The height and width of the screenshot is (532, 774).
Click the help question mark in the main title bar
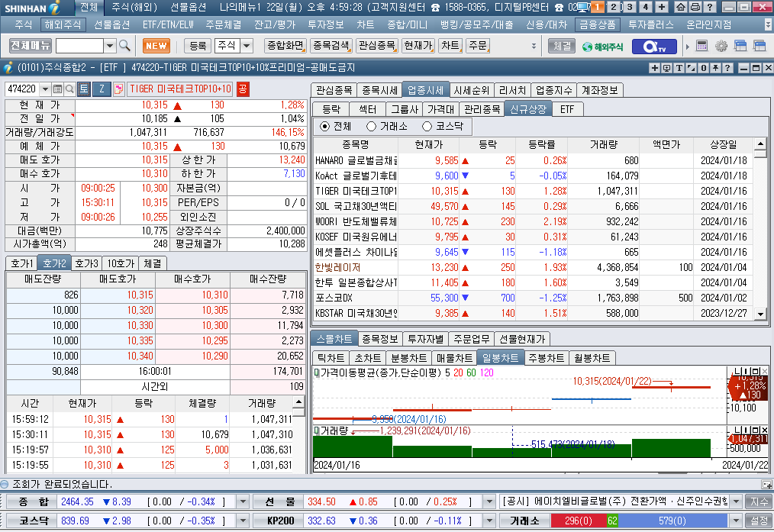click(709, 7)
